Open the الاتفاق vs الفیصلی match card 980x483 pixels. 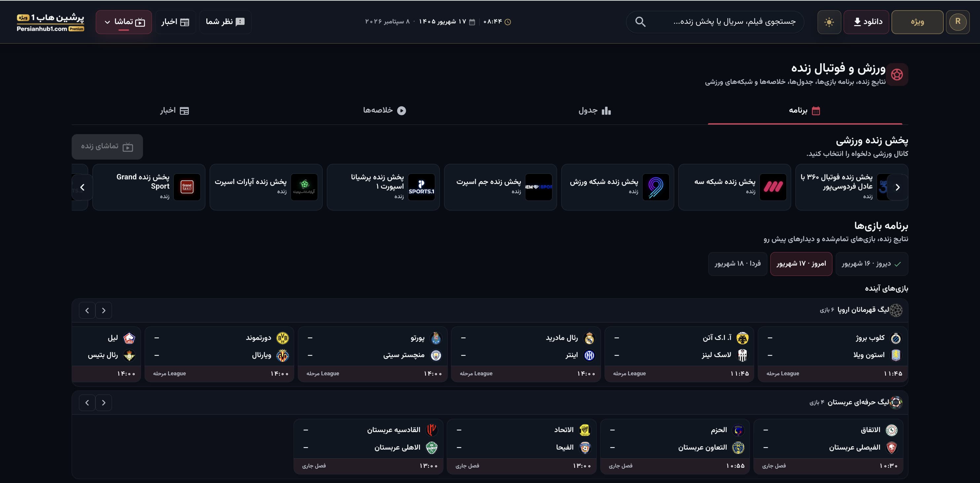click(828, 446)
